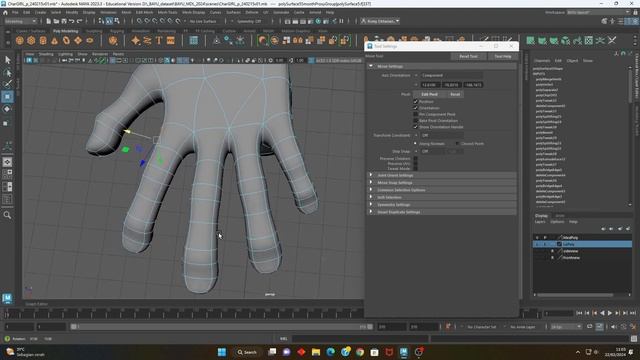Click the Edit Pivot button
Viewport: 640px width, 360px height.
tap(429, 94)
